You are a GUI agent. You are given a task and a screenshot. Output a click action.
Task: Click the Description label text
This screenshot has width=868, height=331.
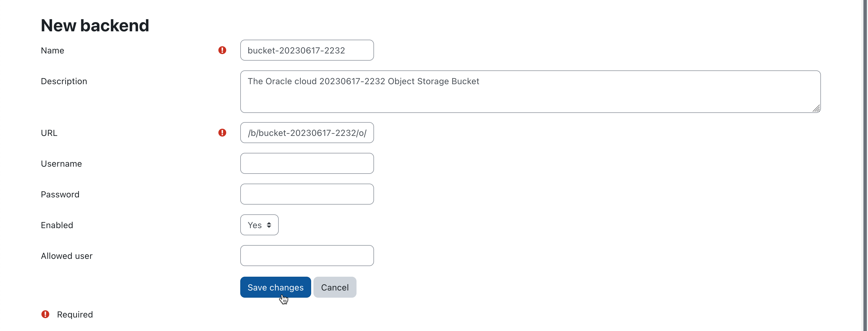(x=64, y=81)
